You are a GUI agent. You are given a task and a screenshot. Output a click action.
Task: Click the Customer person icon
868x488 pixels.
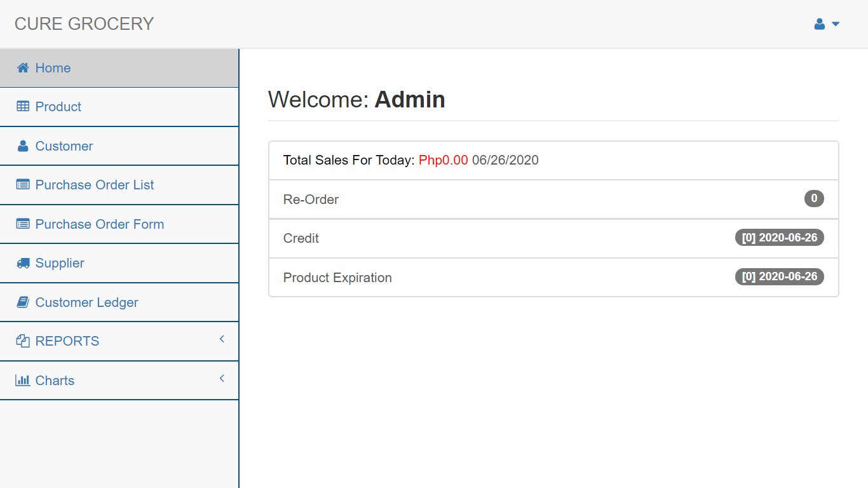(x=24, y=146)
